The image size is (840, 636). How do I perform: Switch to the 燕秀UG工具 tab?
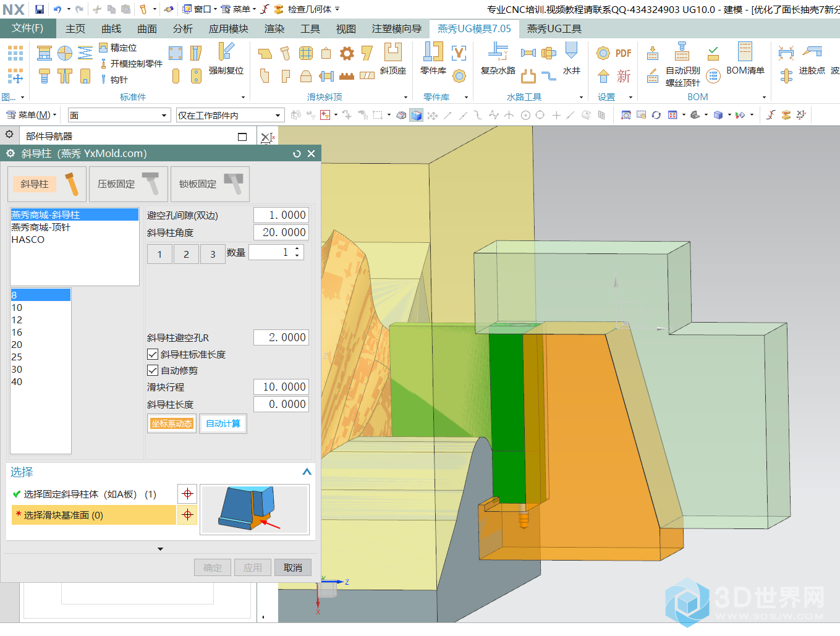coord(554,28)
